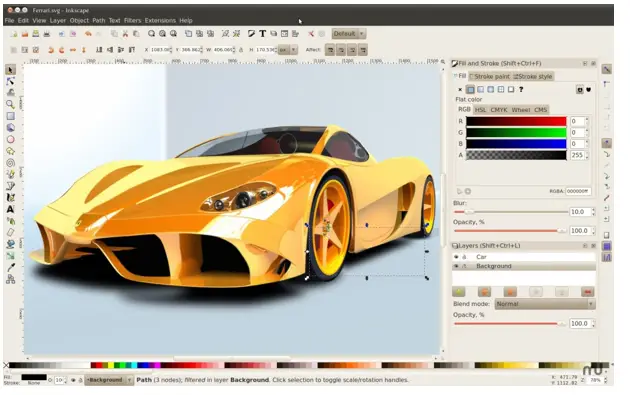Open the px units dropdown
630x395 pixels.
(x=288, y=50)
